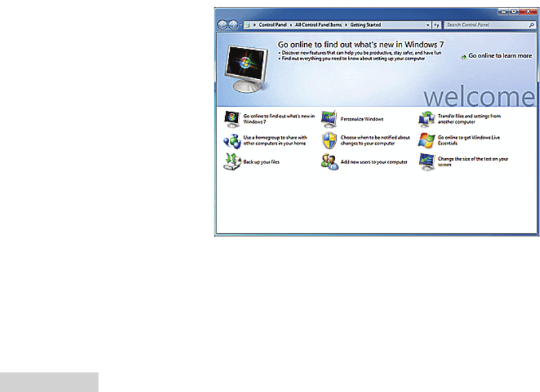The height and width of the screenshot is (392, 540).
Task: Click the magnifier search icon
Action: 532,25
